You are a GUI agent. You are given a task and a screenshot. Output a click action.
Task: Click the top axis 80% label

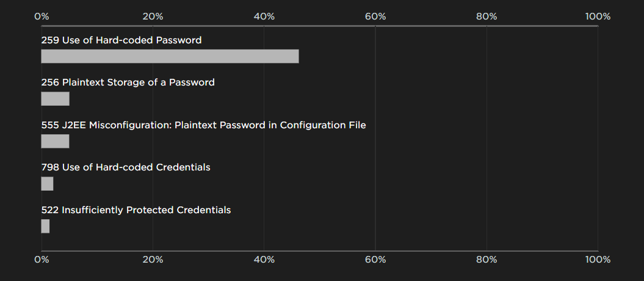pos(487,16)
